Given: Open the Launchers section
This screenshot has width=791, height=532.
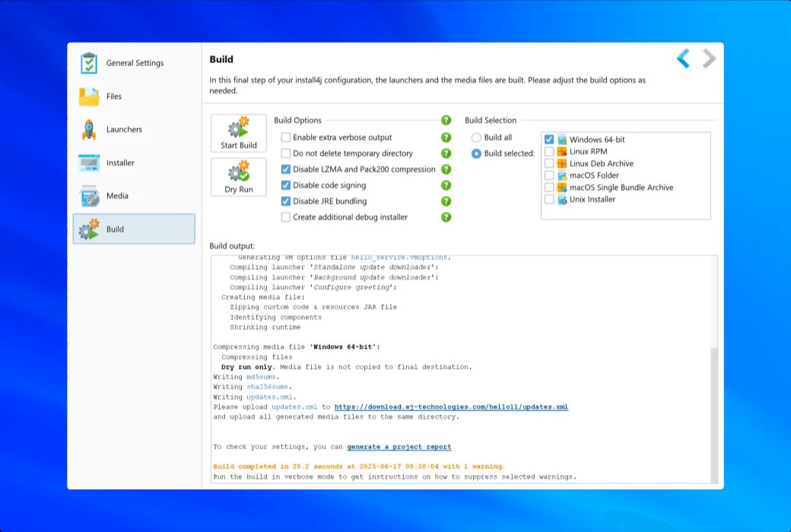Looking at the screenshot, I should [x=134, y=130].
